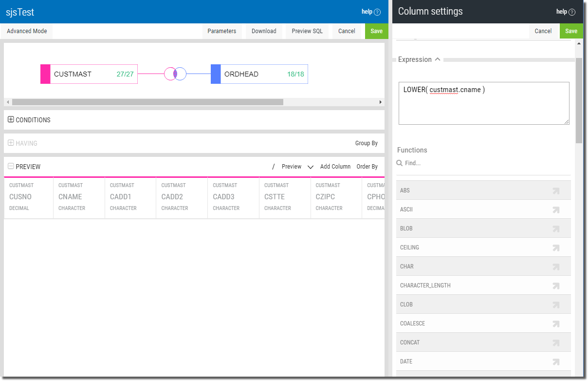This screenshot has width=588, height=381.
Task: Open help from the sjsTest title bar
Action: (371, 12)
